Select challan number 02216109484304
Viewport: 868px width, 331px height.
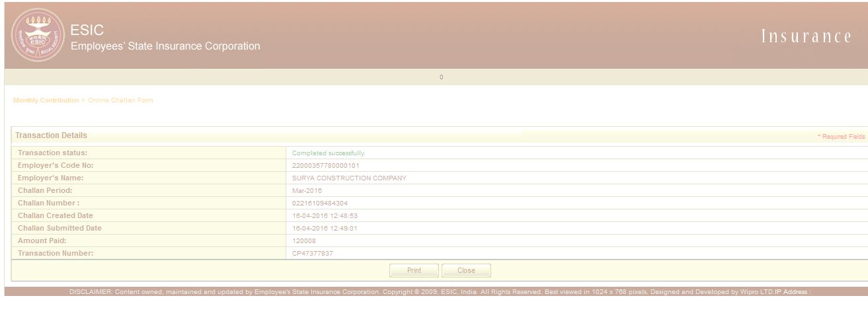tap(320, 203)
